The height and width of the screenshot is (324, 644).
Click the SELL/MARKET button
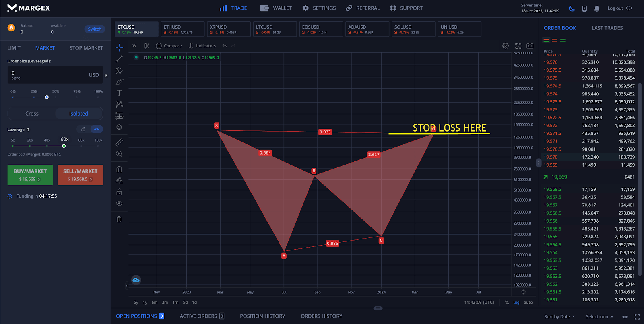(80, 175)
